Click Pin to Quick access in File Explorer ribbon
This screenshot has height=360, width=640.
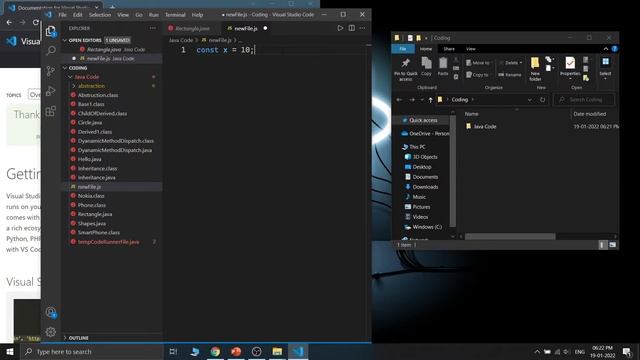pyautogui.click(x=405, y=69)
